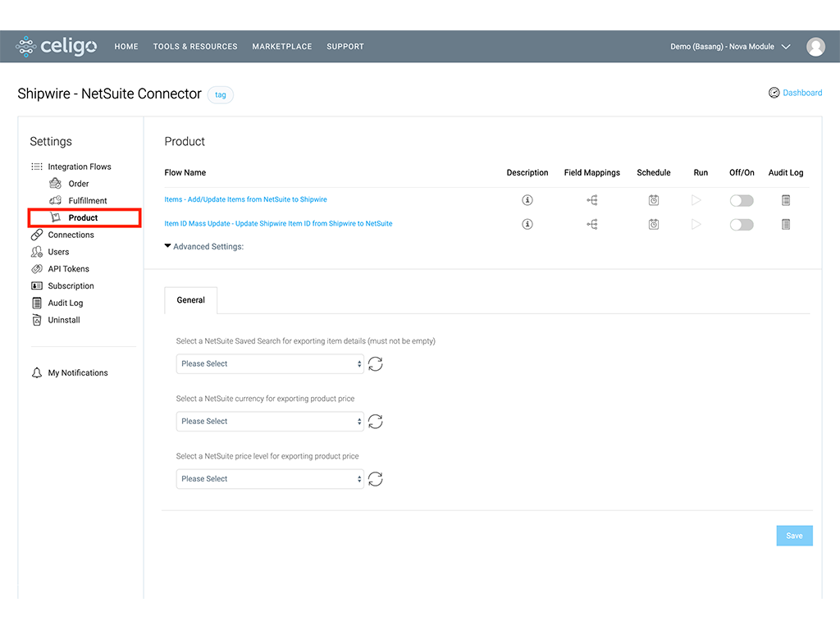Run the Items Add/Update flow
This screenshot has height=630, width=840.
(696, 200)
